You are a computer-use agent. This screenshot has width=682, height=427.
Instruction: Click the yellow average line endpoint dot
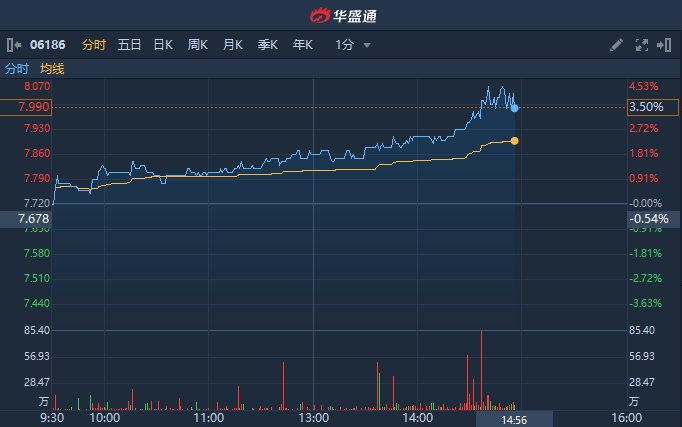pyautogui.click(x=514, y=141)
